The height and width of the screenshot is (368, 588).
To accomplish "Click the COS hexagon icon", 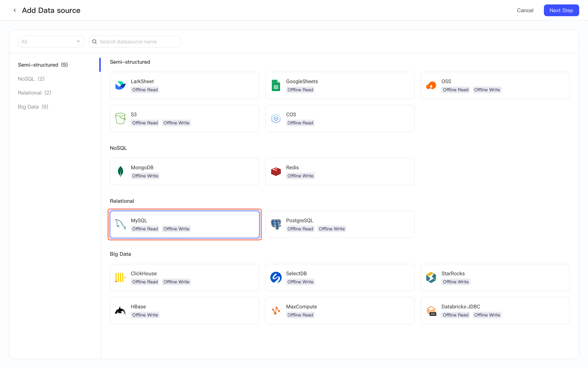I will point(276,118).
